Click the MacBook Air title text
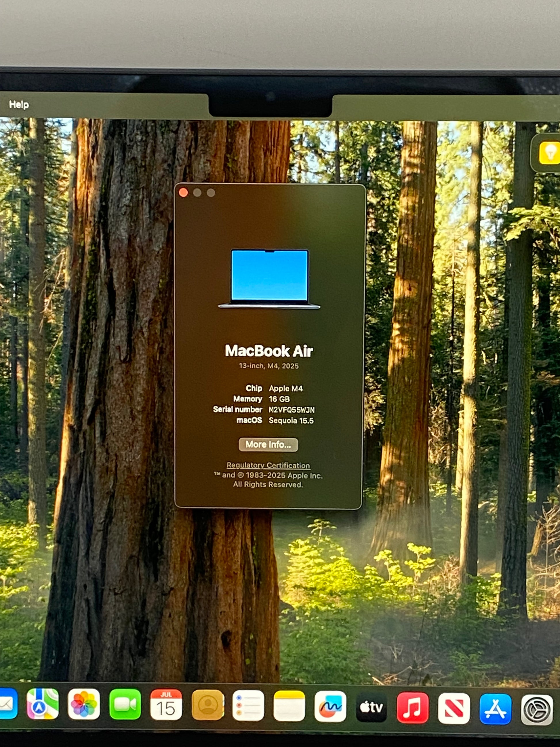 [x=269, y=351]
